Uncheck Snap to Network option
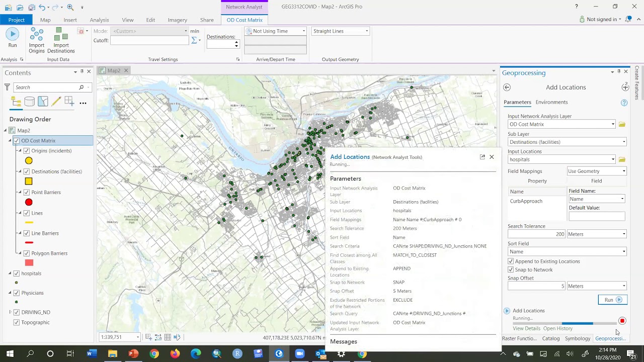Screen dimensions: 644x362 pos(511,270)
